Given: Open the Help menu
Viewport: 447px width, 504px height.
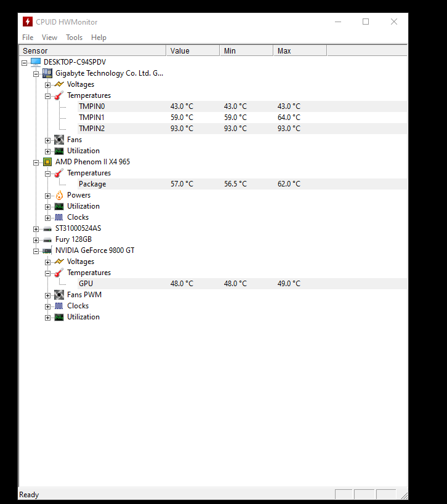Looking at the screenshot, I should tap(99, 38).
